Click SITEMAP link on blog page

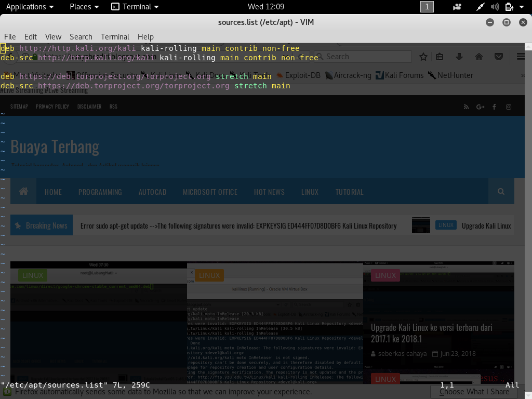point(19,107)
